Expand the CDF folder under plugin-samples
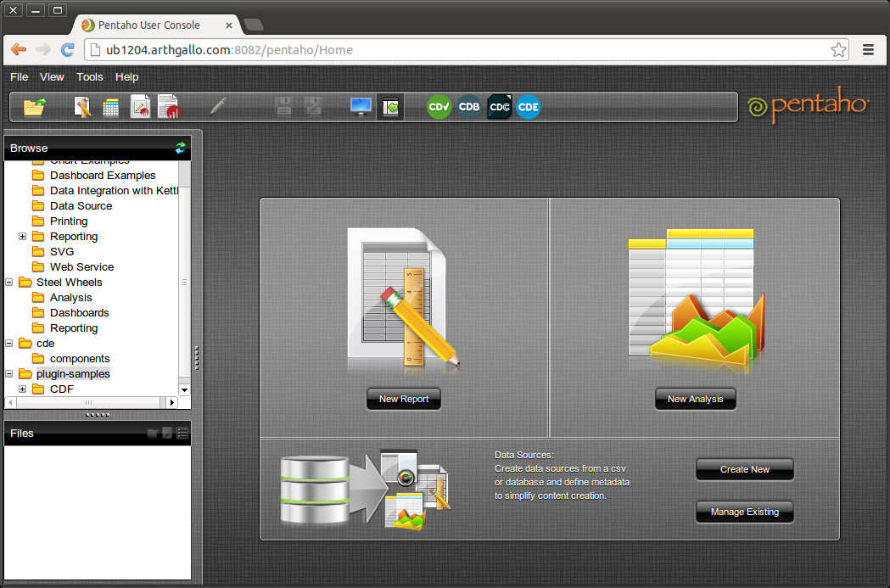The height and width of the screenshot is (588, 890). click(22, 387)
